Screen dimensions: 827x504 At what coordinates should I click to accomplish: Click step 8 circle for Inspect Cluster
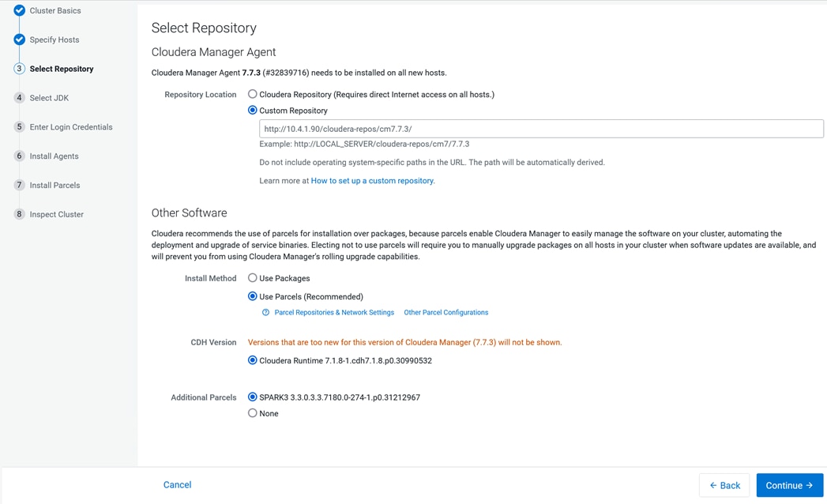[20, 214]
